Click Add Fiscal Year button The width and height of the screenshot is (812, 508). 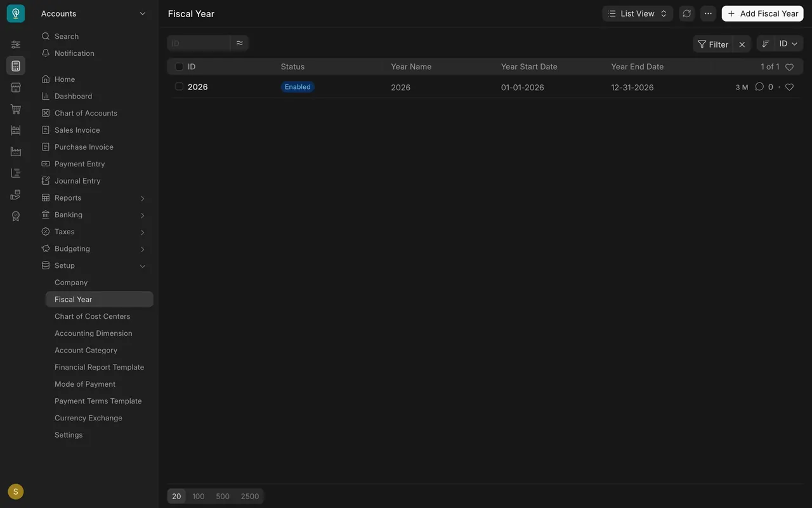[763, 13]
